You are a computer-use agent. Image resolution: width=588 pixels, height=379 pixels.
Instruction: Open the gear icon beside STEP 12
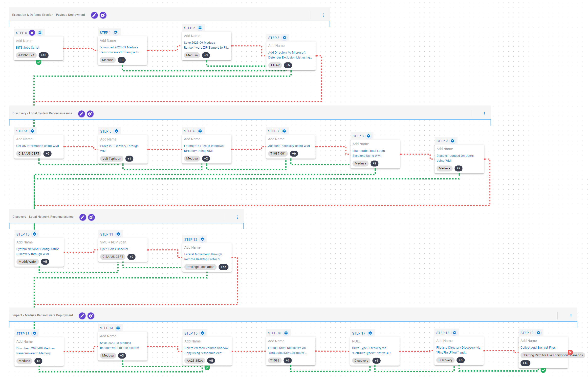pos(202,239)
